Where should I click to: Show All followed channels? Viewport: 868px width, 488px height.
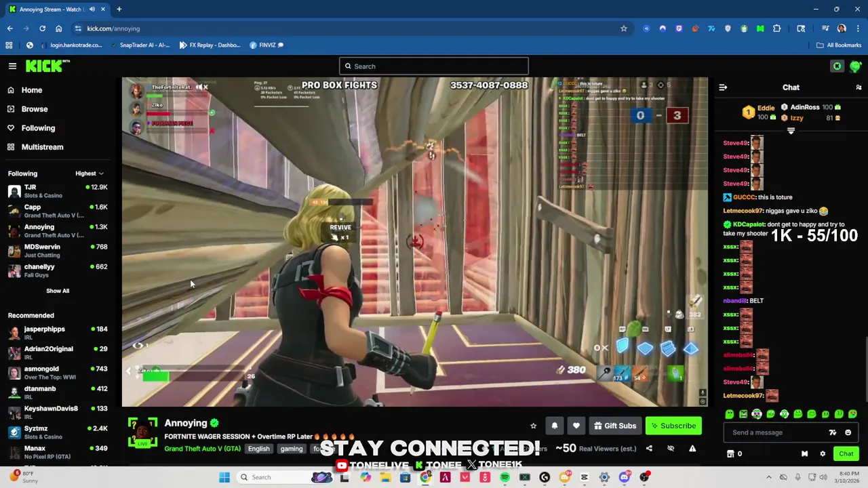click(58, 291)
